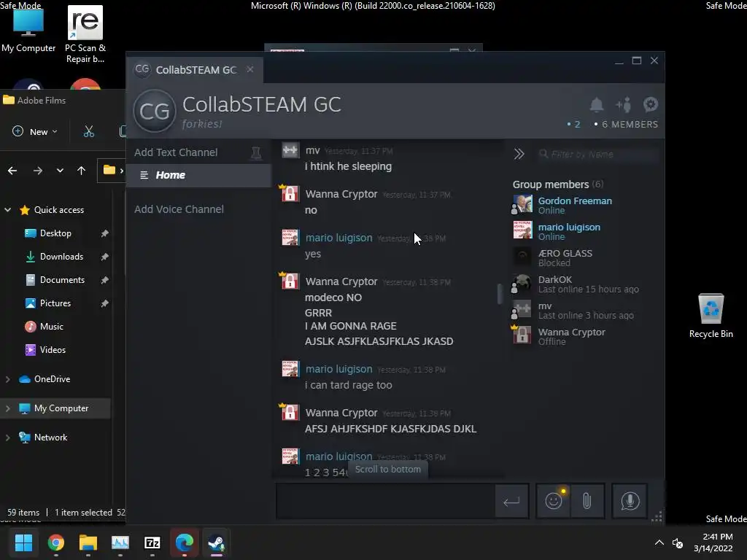Start voice chat with microphone icon
The image size is (747, 560).
point(630,501)
